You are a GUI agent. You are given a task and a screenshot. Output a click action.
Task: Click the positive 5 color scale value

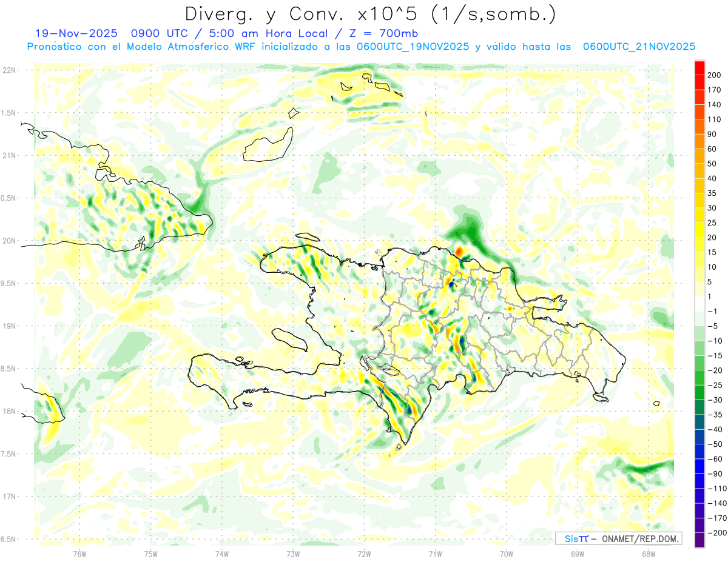(x=710, y=281)
